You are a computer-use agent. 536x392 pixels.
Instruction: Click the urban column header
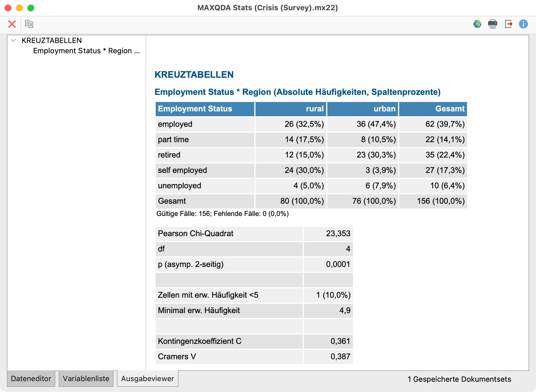[x=362, y=109]
